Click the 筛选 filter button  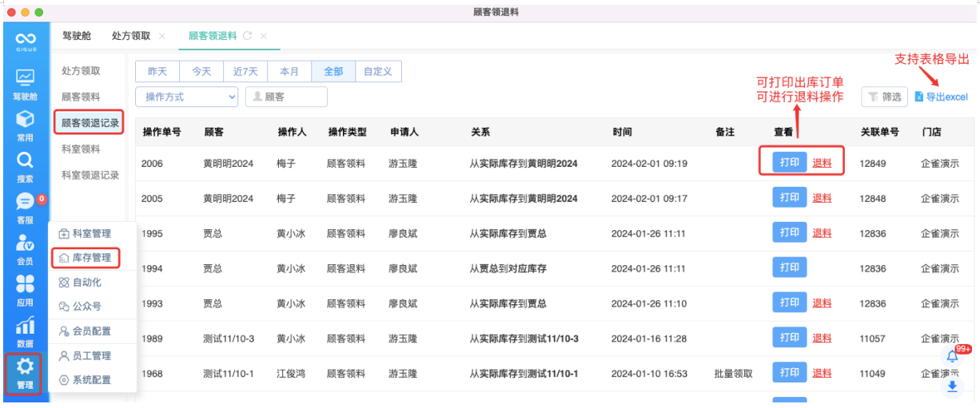pyautogui.click(x=885, y=97)
